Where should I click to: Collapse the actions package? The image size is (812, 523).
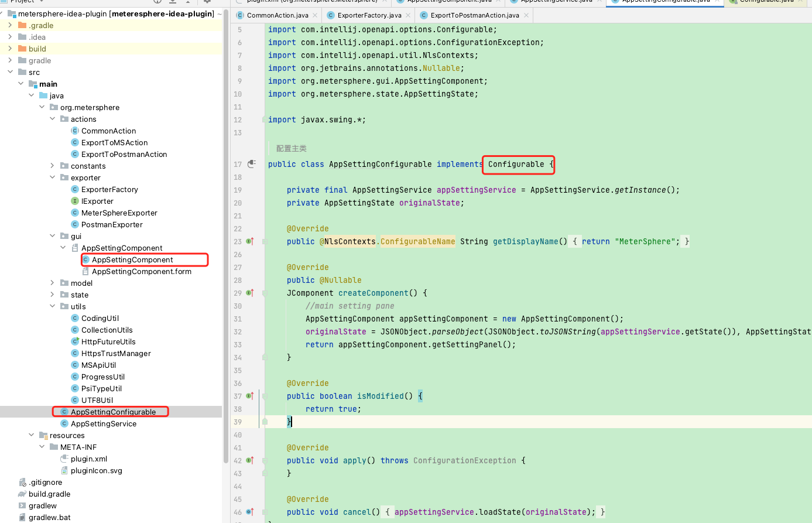click(52, 119)
